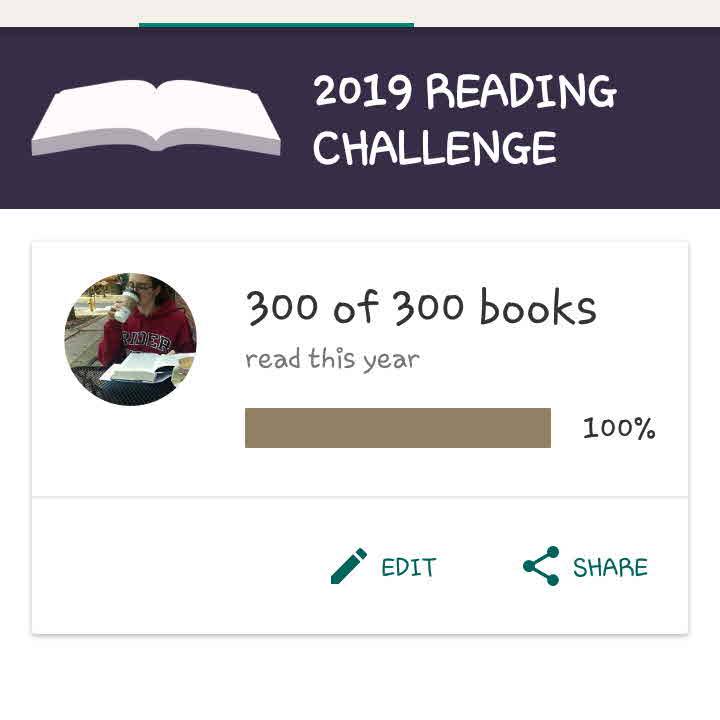The height and width of the screenshot is (720, 720).
Task: Tap the "2019" year in the header
Action: click(363, 93)
